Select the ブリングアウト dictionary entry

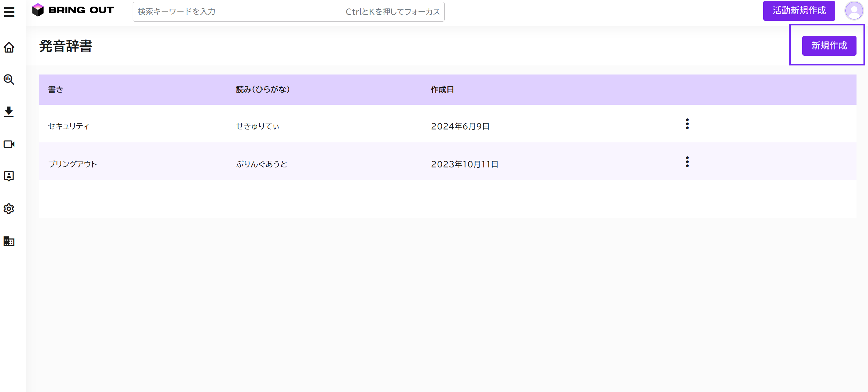(72, 164)
